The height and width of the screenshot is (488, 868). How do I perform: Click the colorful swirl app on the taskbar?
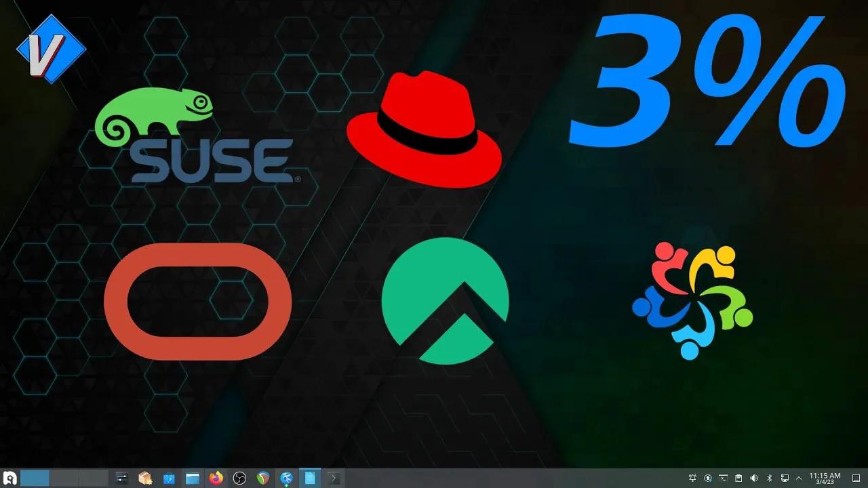264,478
